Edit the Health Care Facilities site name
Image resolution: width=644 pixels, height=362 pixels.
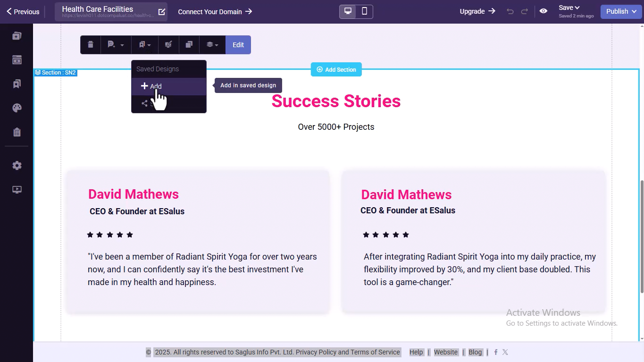[x=162, y=12]
